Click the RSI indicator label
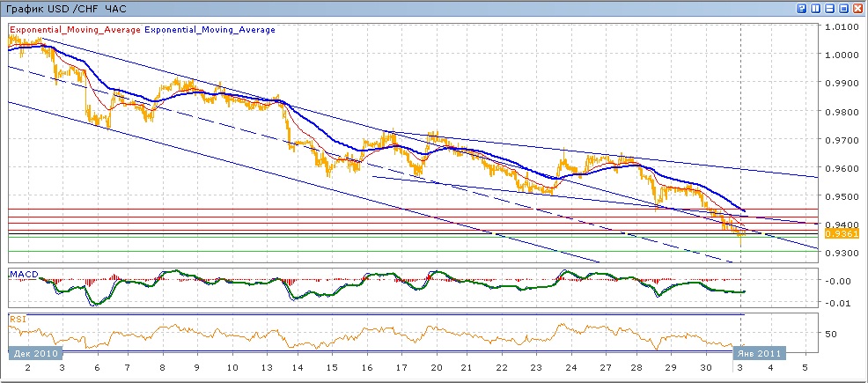 [x=18, y=319]
